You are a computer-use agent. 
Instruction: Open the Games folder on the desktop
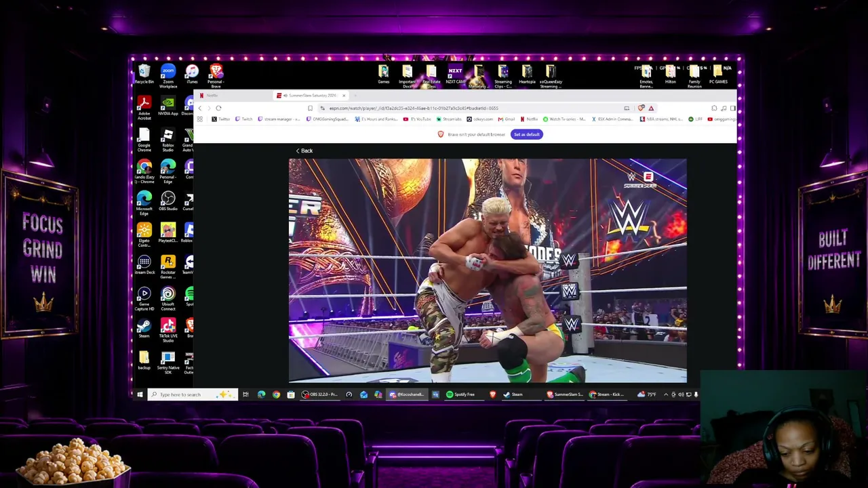click(384, 74)
